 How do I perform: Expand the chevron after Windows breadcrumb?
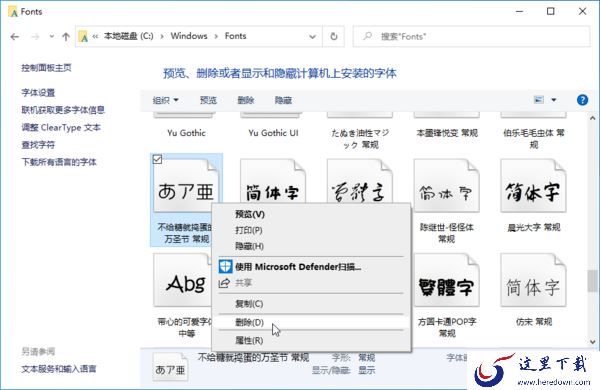click(x=216, y=36)
